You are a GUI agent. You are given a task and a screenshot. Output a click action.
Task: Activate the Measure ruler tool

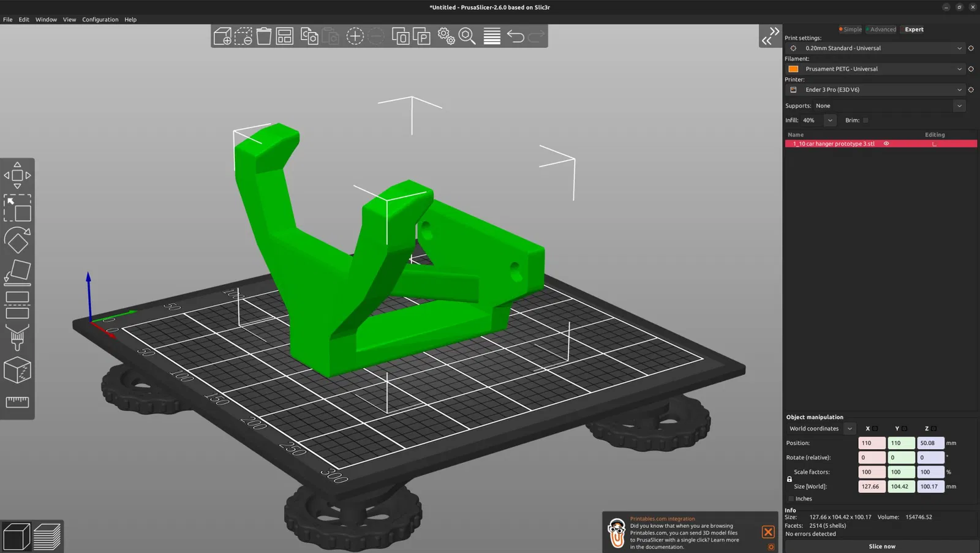(17, 402)
